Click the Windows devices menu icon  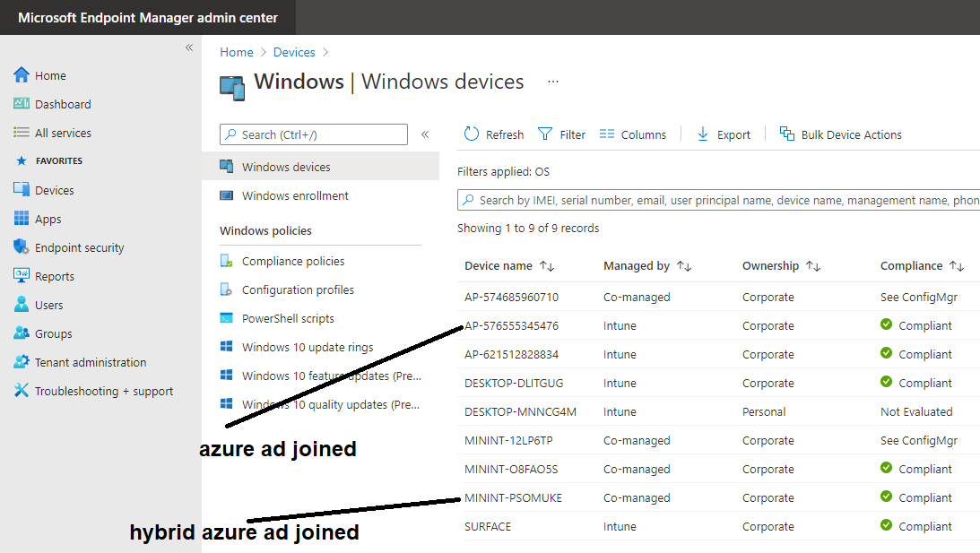[x=226, y=166]
